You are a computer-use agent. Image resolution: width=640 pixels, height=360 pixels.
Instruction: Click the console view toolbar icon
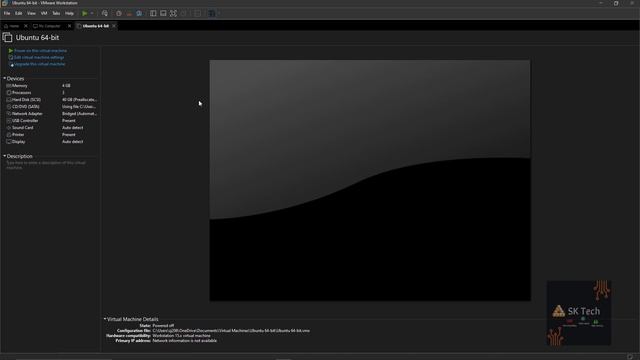click(198, 13)
